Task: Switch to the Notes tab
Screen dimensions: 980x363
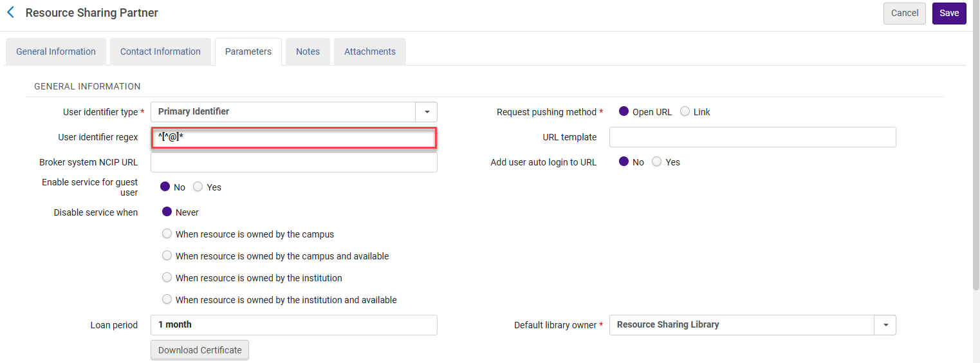Action: (308, 51)
